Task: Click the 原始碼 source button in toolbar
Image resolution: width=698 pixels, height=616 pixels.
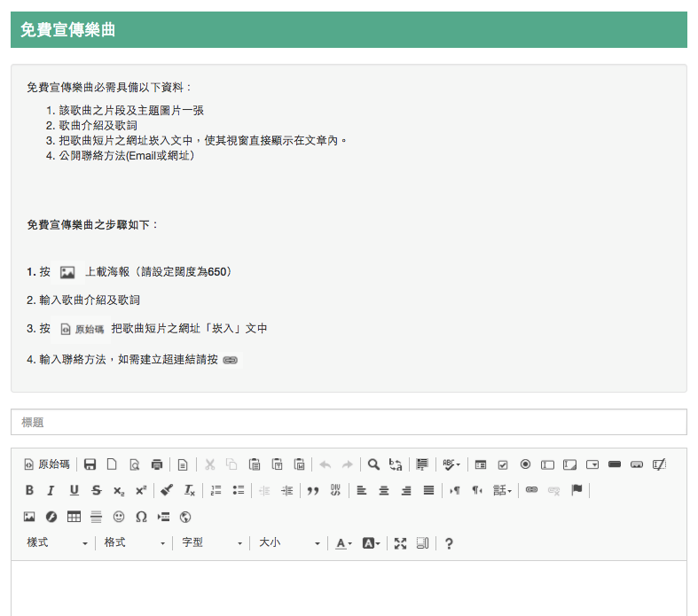Action: coord(46,464)
